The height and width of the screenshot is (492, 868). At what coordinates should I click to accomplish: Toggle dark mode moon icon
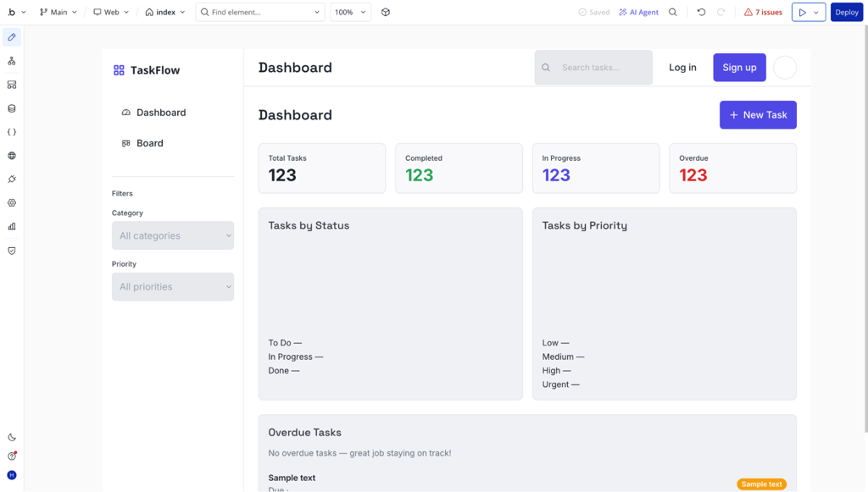tap(12, 437)
